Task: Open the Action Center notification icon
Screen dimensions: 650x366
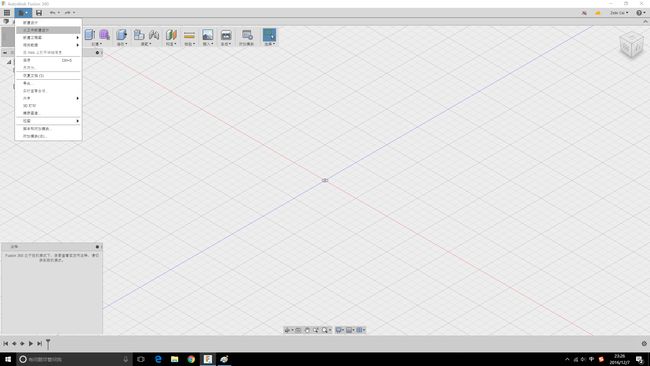Action: click(x=640, y=359)
